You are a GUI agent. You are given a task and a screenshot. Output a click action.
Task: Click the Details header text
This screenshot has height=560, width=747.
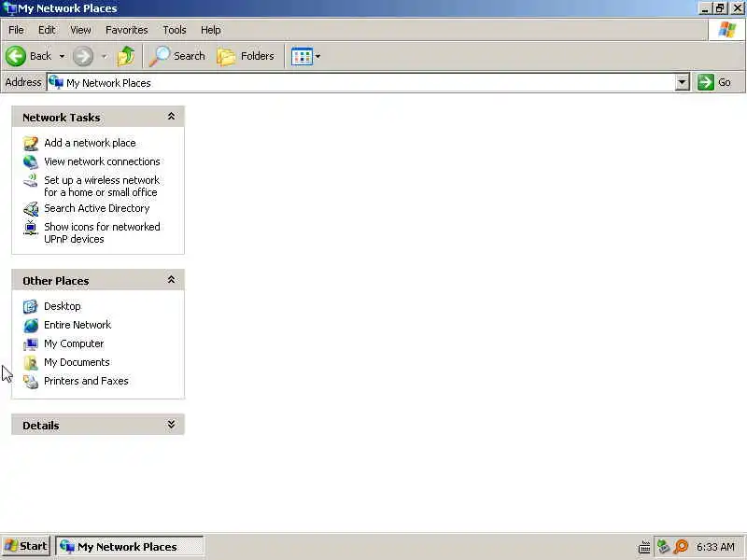41,426
